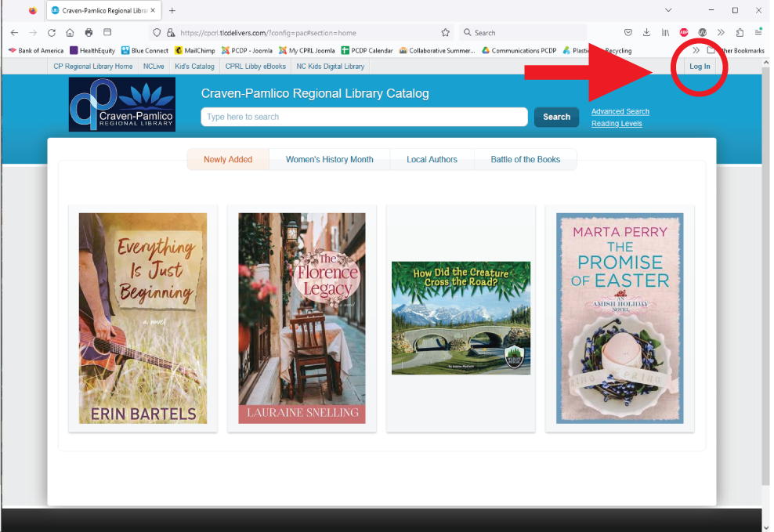Open the HealthEquity bookmark
Screen dimensions: 774x532
[92, 50]
